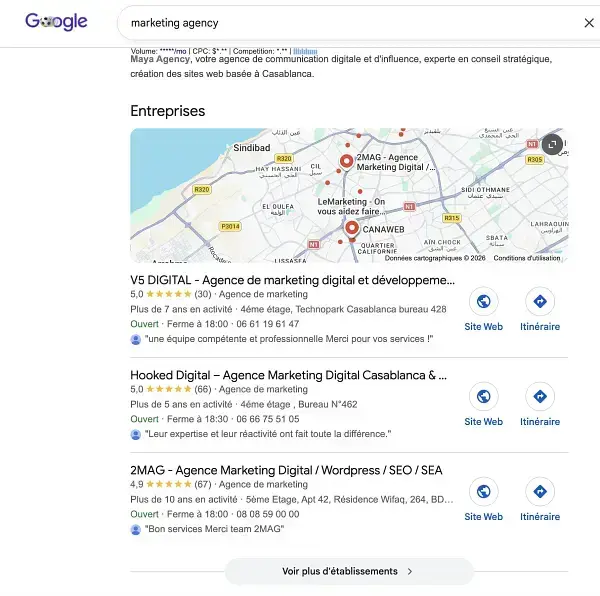The width and height of the screenshot is (600, 596).
Task: Click phone number 06 66 75 51 05
Action: 267,419
